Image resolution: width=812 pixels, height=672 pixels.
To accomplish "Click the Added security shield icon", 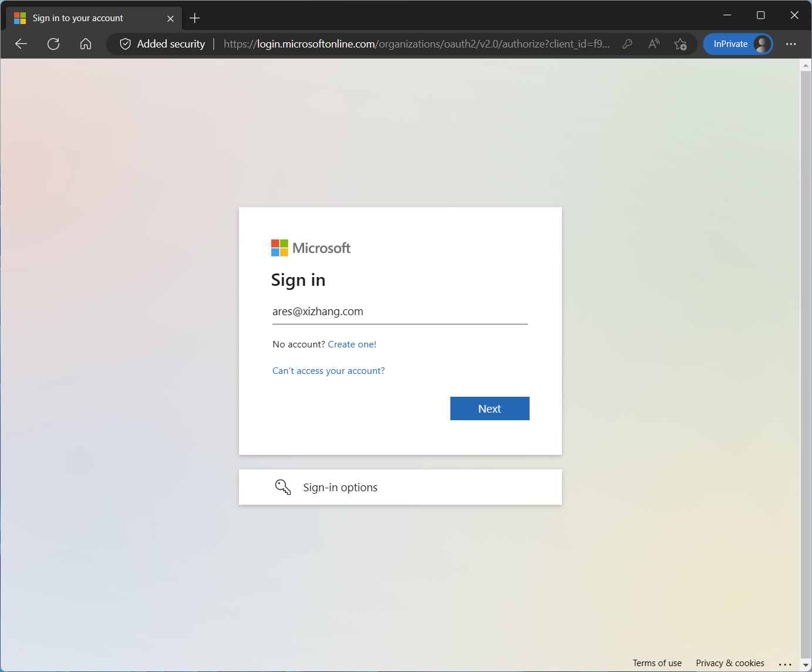I will (125, 44).
